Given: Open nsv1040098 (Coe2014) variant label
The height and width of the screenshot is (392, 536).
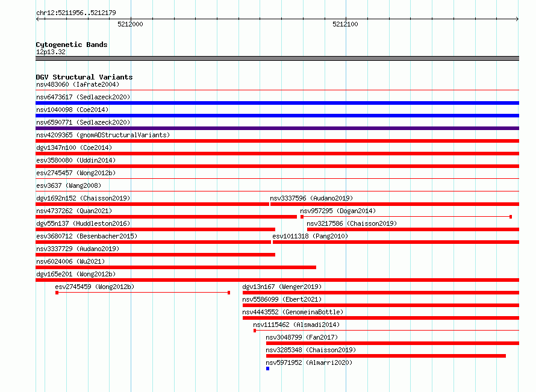Looking at the screenshot, I should 72,110.
